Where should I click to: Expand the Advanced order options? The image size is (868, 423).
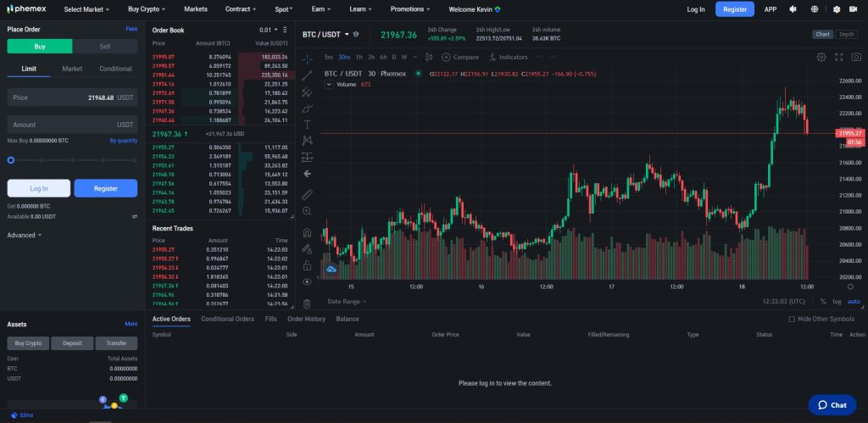click(25, 236)
